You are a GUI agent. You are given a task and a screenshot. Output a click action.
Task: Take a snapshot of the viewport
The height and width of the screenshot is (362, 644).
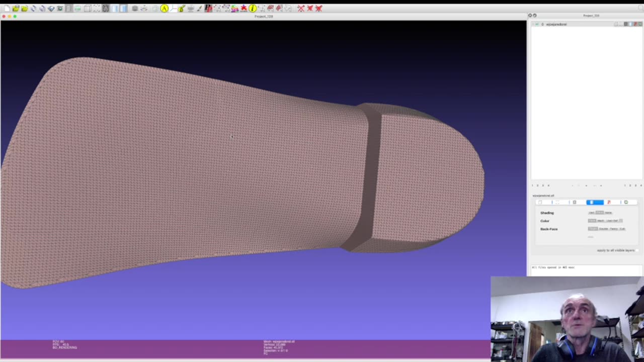(60, 8)
